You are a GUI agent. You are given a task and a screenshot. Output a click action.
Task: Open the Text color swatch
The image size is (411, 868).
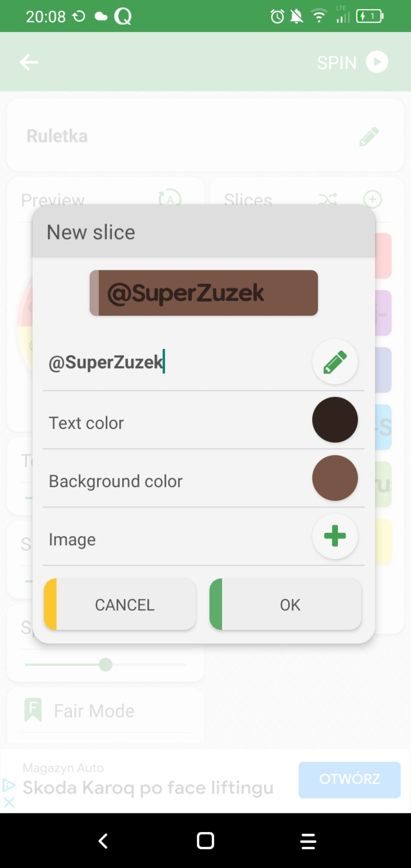coord(335,420)
